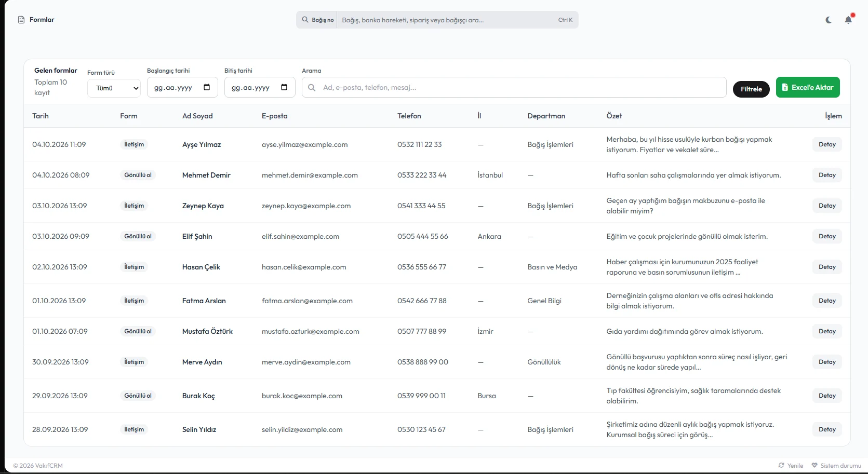Viewport: 868px width, 474px height.
Task: Open Detay for Zeynep Kaya row
Action: coord(827,206)
